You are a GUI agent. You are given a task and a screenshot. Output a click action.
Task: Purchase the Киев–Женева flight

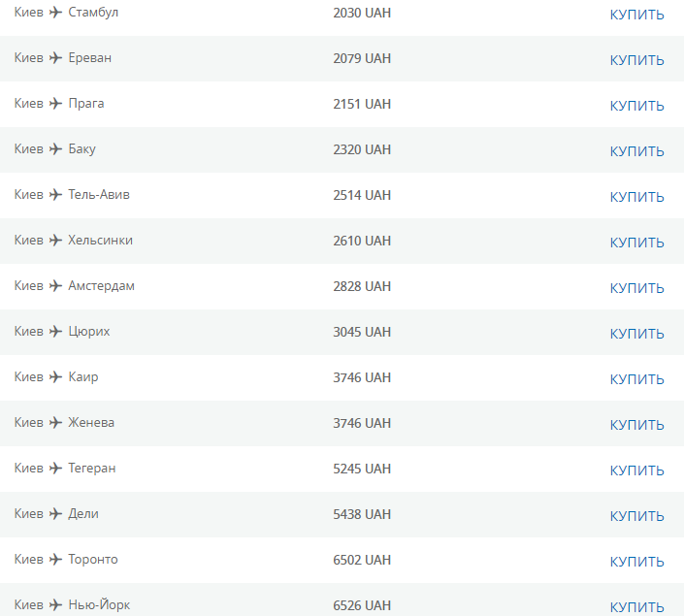[636, 425]
